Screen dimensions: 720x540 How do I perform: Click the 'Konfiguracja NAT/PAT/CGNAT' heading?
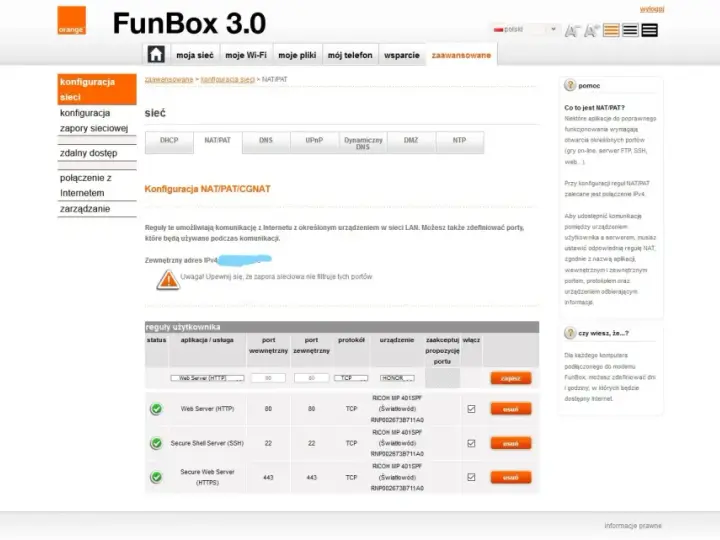(x=208, y=189)
